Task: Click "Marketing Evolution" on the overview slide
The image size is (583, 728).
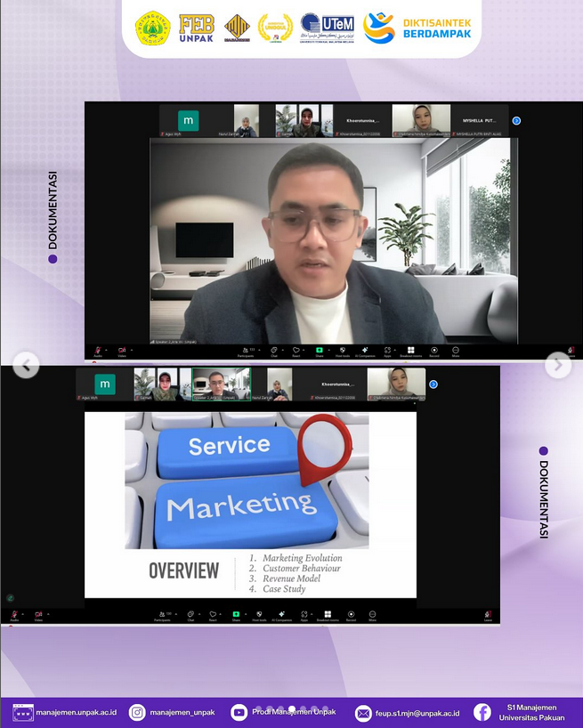Action: tap(302, 558)
